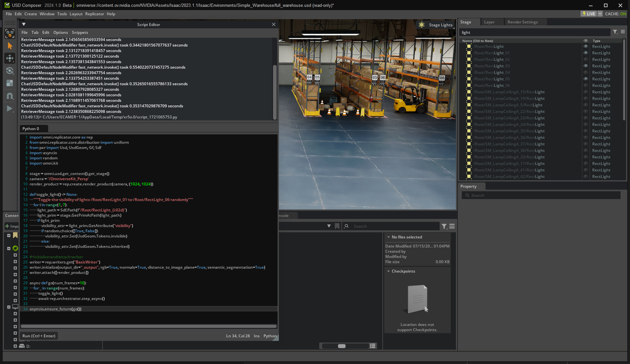Click the script output vertical scrollbar

(275, 92)
